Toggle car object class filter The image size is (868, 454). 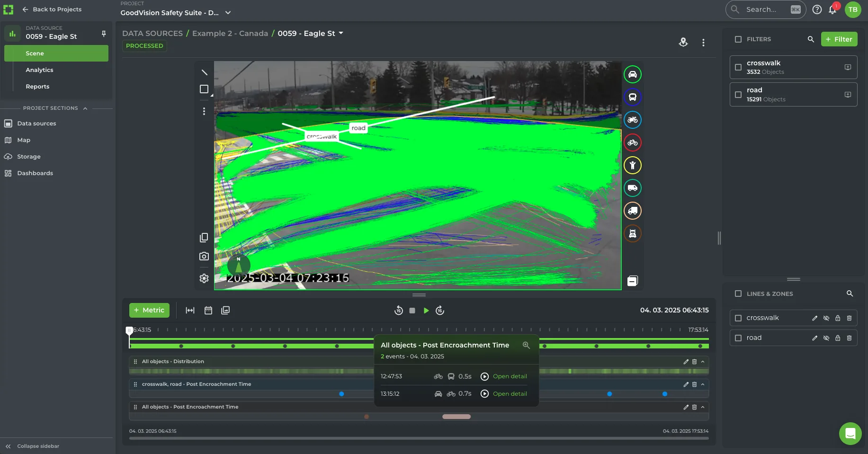point(633,74)
